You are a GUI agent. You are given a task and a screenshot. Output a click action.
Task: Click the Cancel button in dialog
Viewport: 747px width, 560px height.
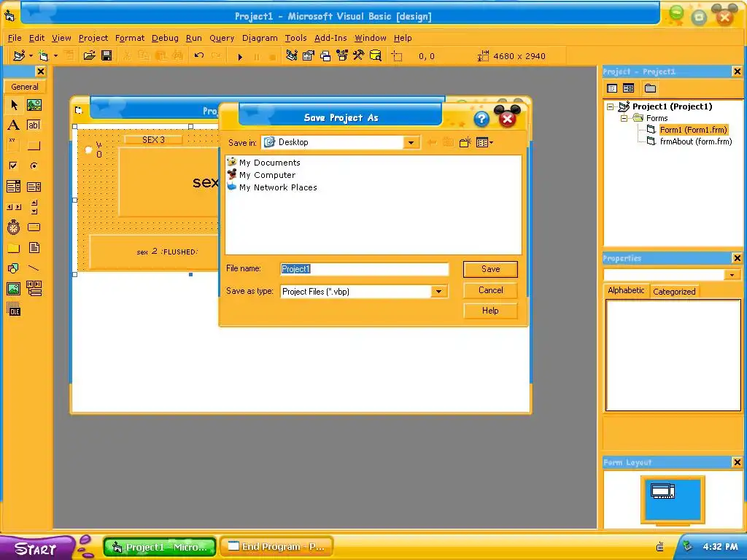[490, 290]
